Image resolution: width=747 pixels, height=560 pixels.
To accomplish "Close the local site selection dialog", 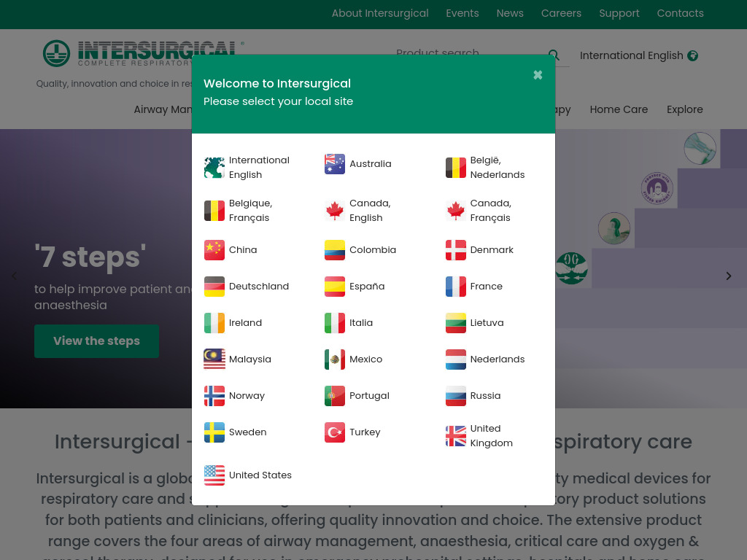I will [538, 75].
